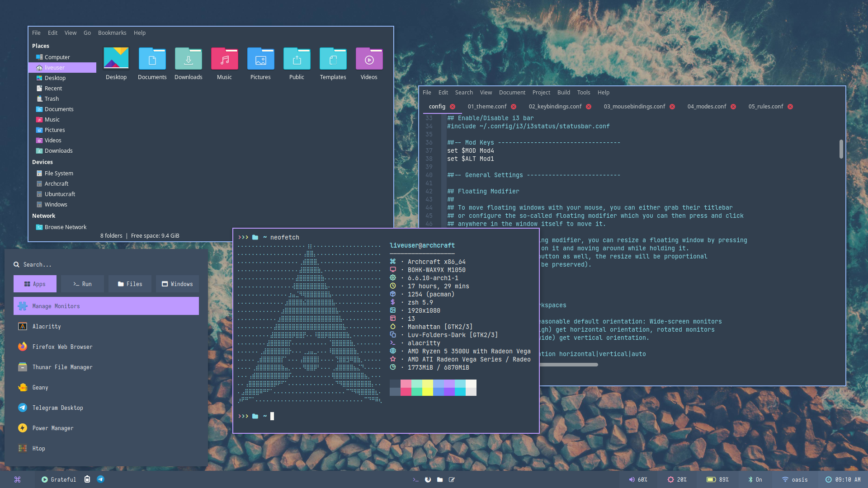Open the Templates folder icon
868x488 pixels.
(x=333, y=60)
